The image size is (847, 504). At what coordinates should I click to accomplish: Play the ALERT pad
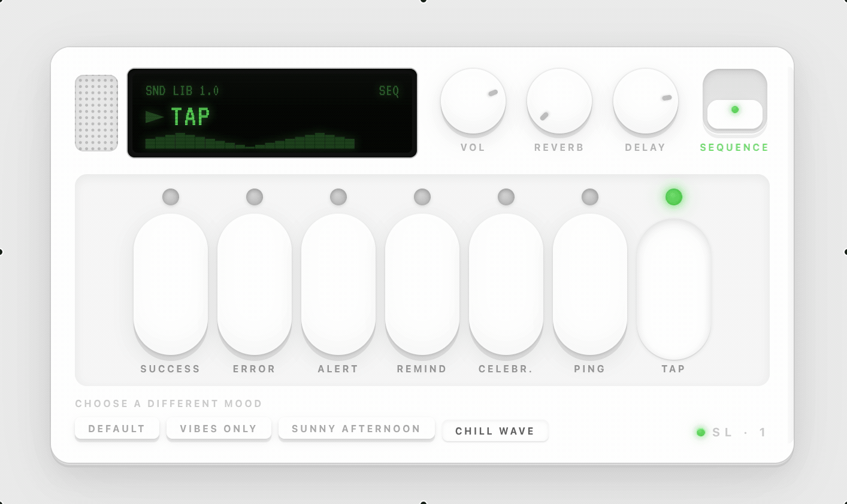338,284
